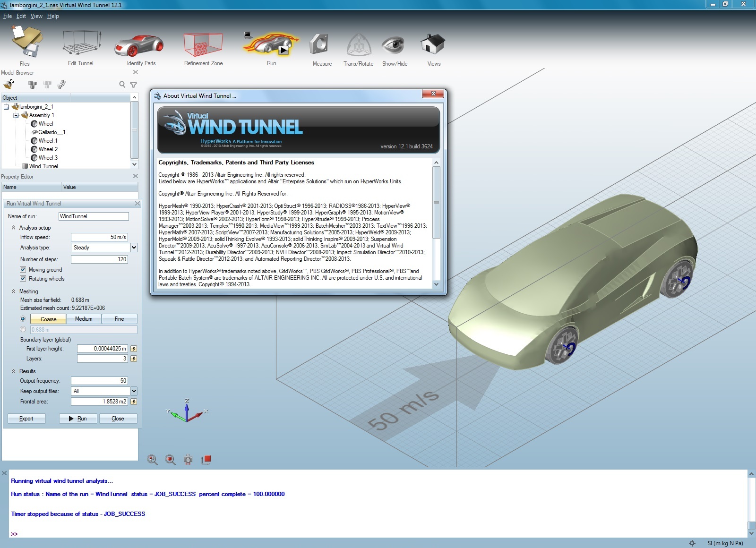The width and height of the screenshot is (756, 548).
Task: Select Wheel.2 in the model tree
Action: (x=44, y=149)
